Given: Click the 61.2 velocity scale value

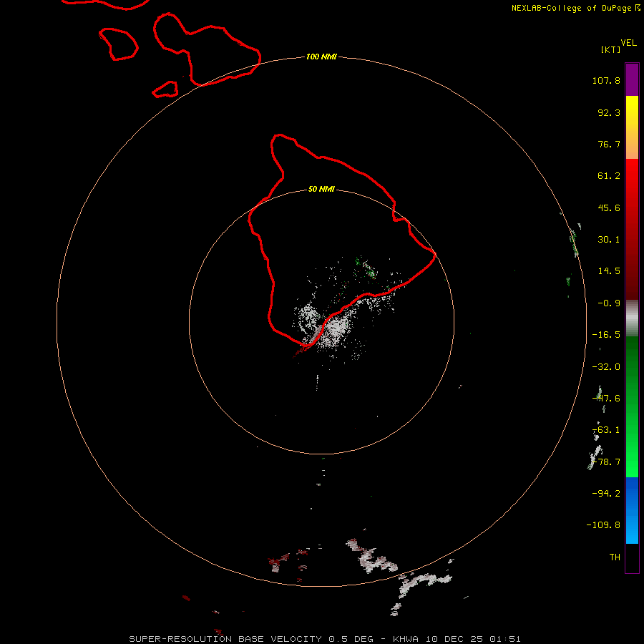Looking at the screenshot, I should (609, 176).
